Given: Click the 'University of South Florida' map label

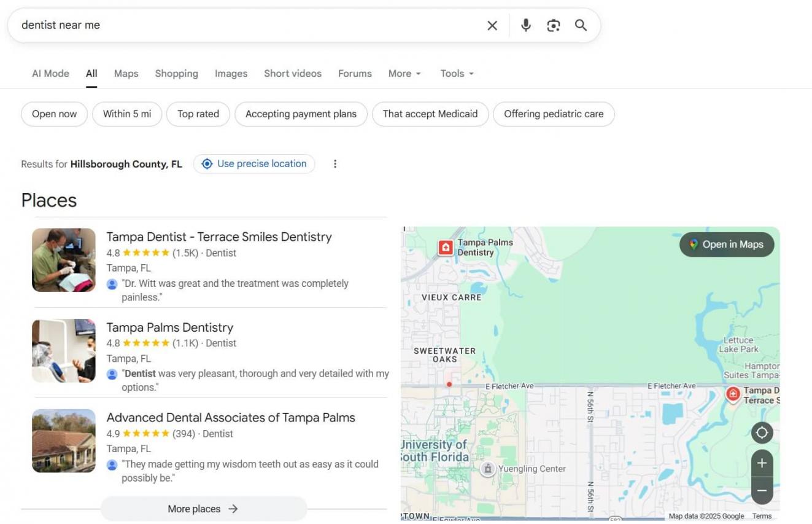Looking at the screenshot, I should [434, 450].
